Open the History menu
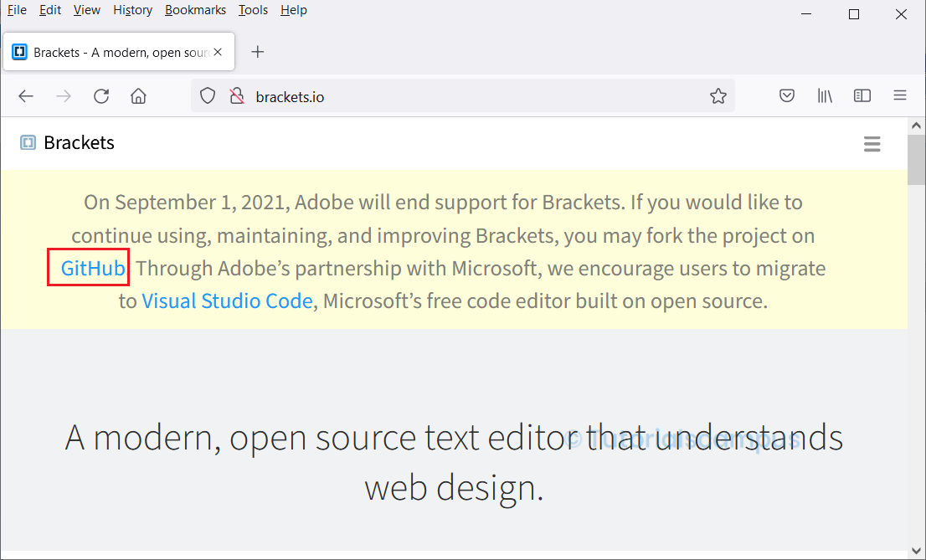This screenshot has width=926, height=560. pyautogui.click(x=132, y=10)
